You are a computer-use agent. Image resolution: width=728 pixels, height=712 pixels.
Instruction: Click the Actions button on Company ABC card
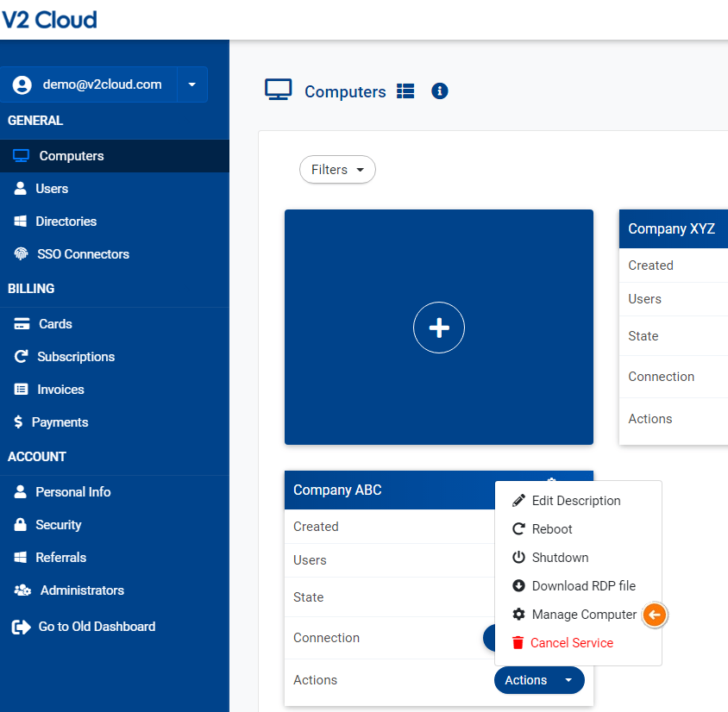[x=539, y=680]
